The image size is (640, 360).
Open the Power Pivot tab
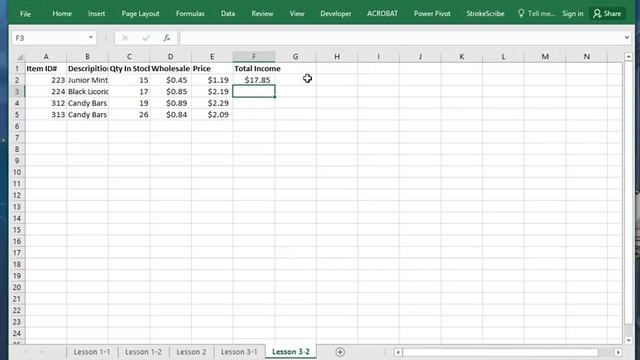432,13
